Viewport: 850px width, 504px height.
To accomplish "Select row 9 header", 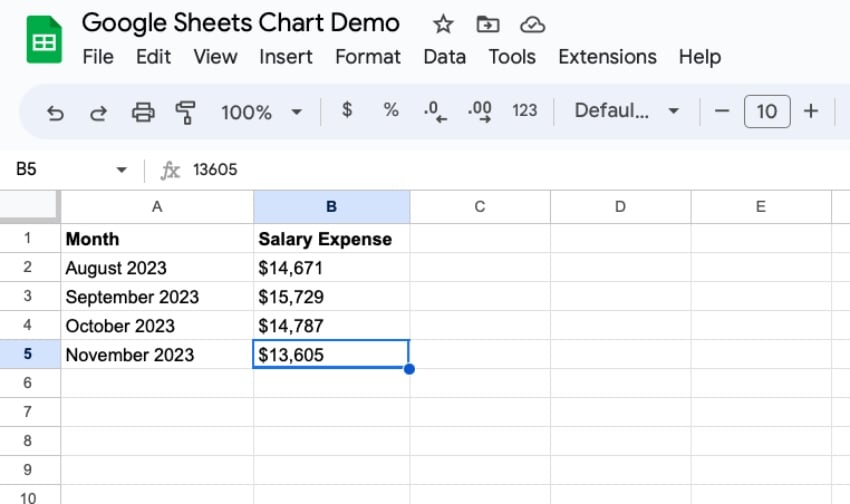I will coord(30,470).
